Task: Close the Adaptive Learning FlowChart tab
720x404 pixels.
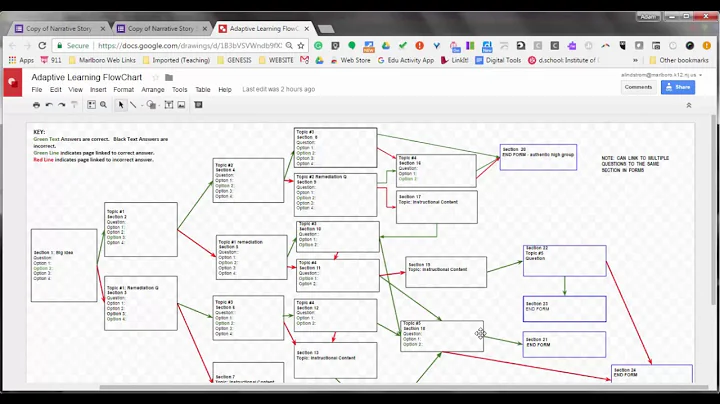Action: click(306, 28)
